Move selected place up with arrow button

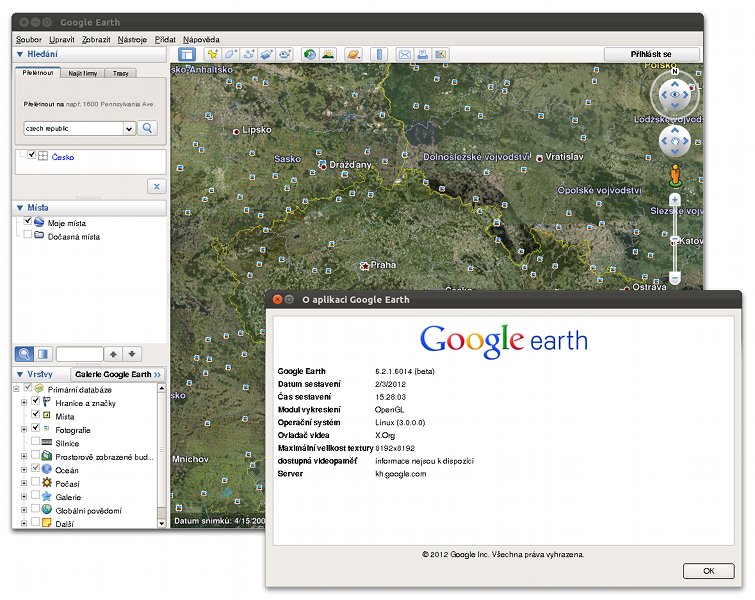click(x=113, y=354)
